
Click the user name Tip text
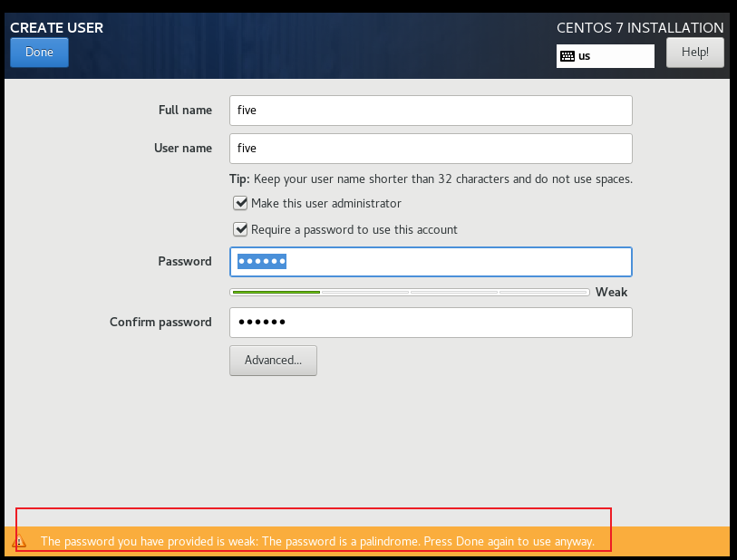(x=431, y=179)
